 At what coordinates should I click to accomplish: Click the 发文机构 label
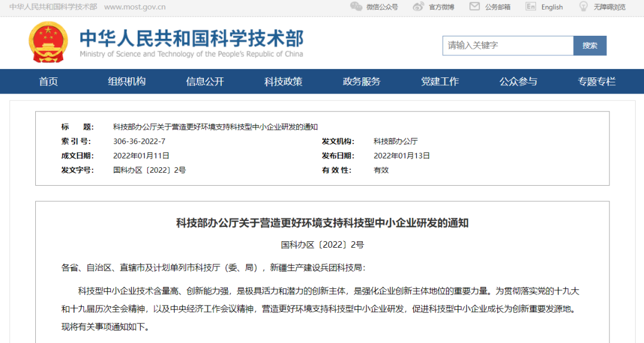click(x=338, y=142)
